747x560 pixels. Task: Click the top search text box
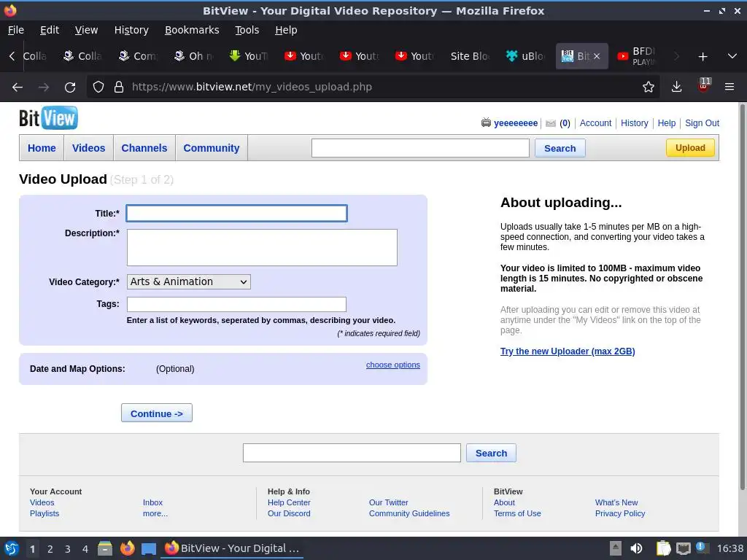pos(420,148)
